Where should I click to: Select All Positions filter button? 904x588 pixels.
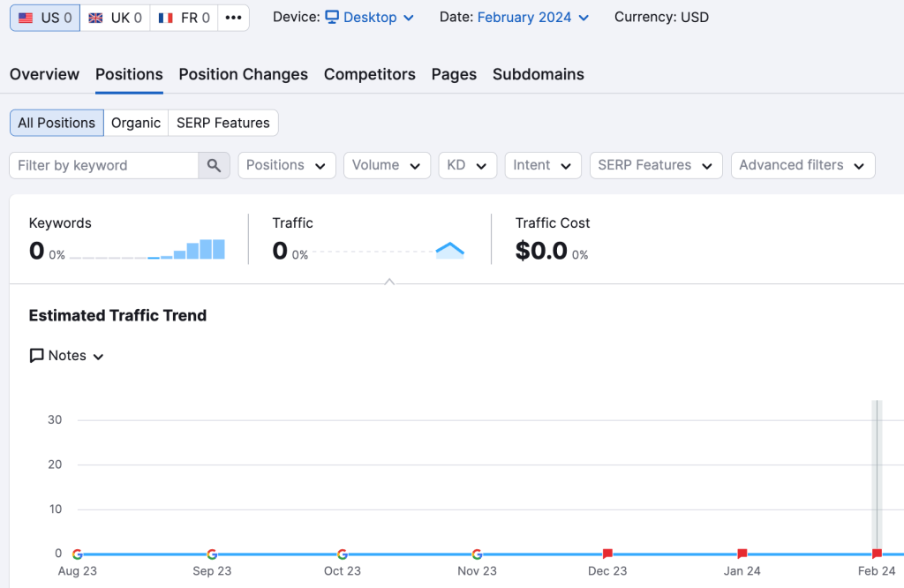[56, 123]
